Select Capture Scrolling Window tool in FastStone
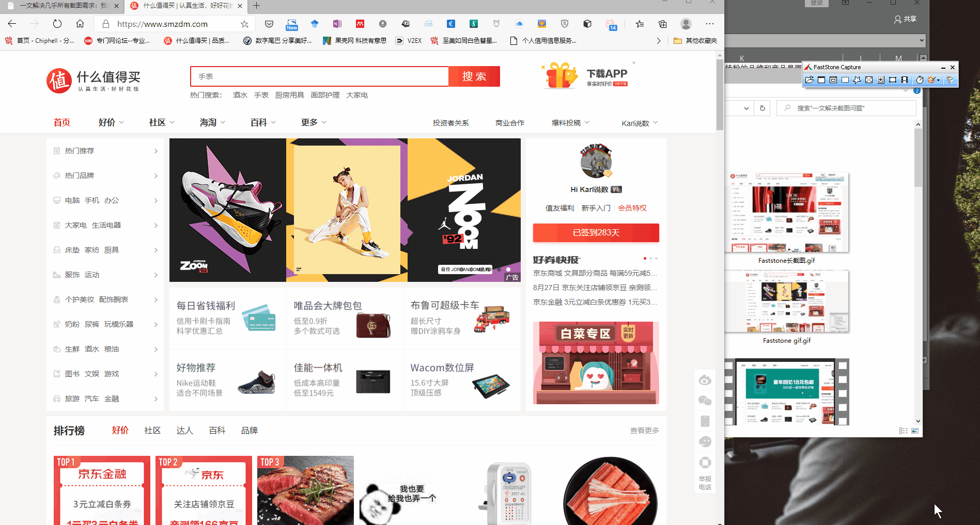The height and width of the screenshot is (525, 980). [x=881, y=79]
